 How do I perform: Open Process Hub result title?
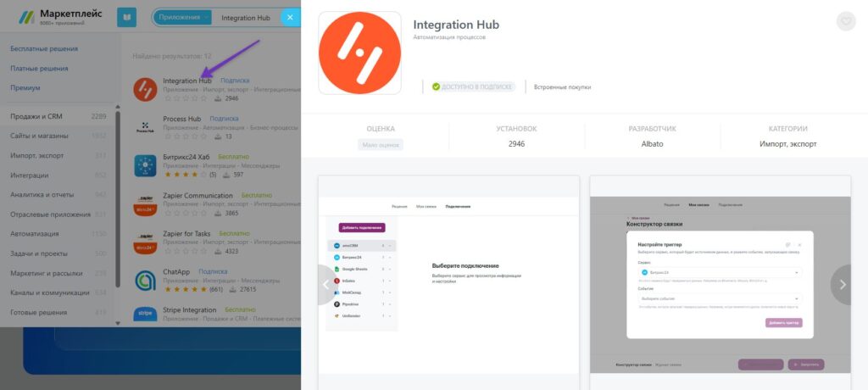coord(182,119)
